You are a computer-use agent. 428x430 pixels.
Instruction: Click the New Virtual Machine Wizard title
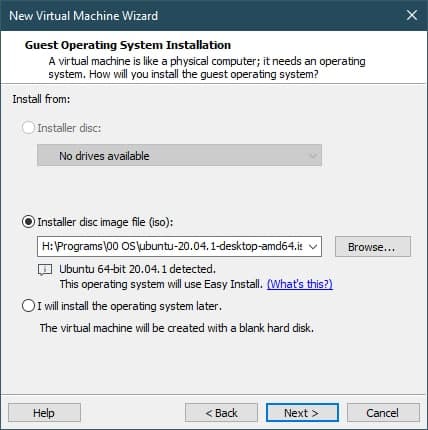coord(83,16)
